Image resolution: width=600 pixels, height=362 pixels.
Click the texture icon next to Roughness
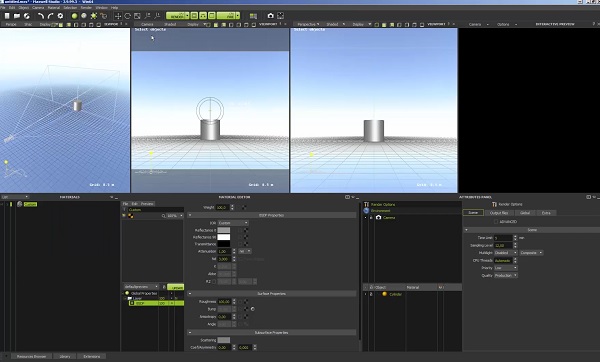(246, 302)
